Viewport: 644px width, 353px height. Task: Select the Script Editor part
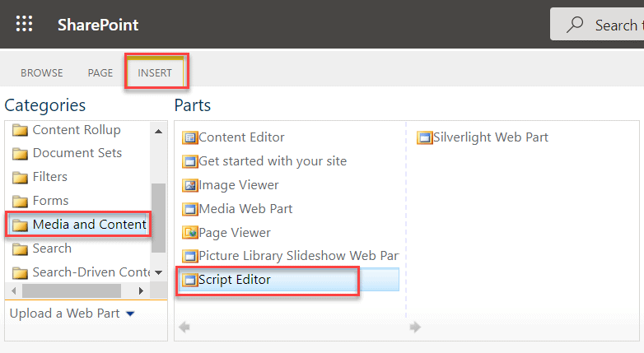[235, 280]
